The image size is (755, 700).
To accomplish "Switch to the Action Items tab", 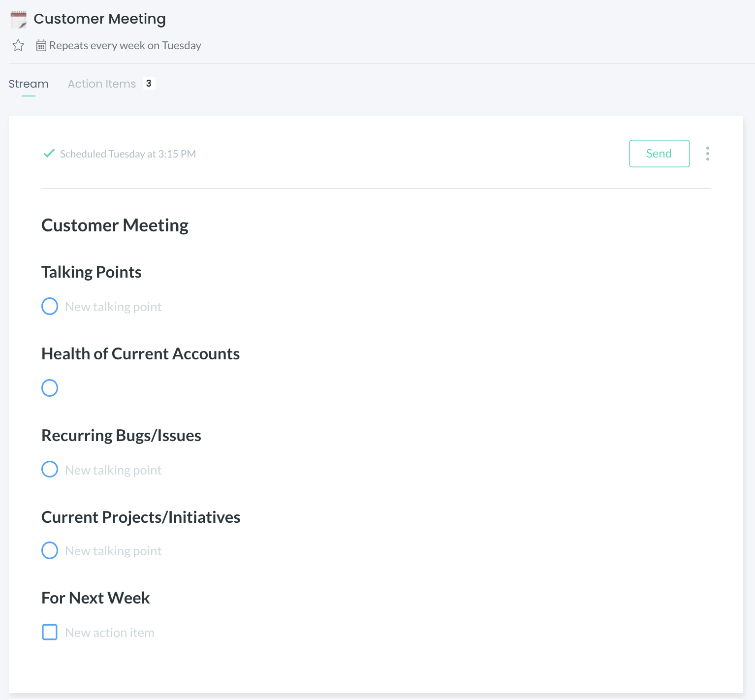I will (x=102, y=84).
